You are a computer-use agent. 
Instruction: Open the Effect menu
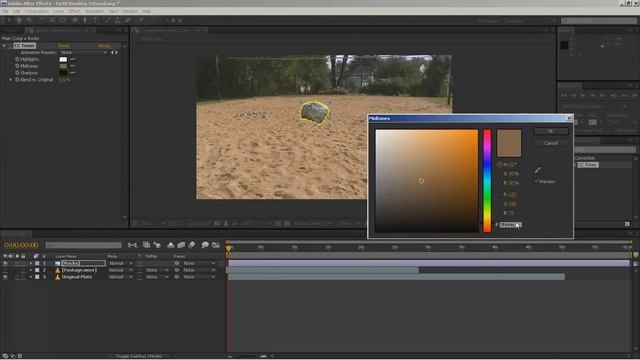[x=74, y=11]
